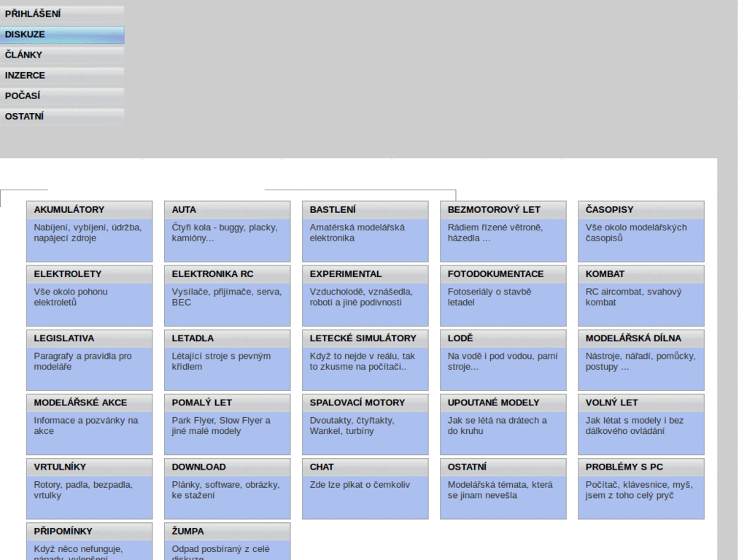The height and width of the screenshot is (560, 747).
Task: Click 'Čtyři kola - buggy, placky, kamióny...' description
Action: click(x=225, y=233)
